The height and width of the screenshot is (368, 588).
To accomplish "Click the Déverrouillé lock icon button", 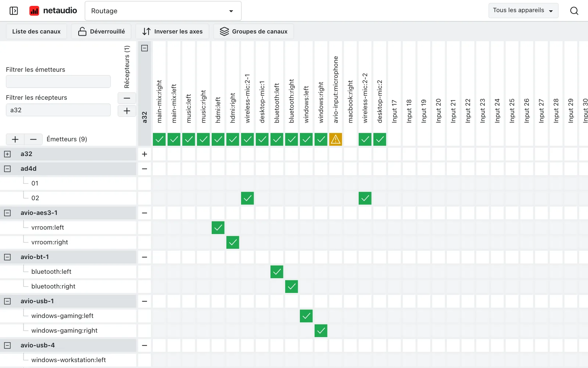I will 102,32.
